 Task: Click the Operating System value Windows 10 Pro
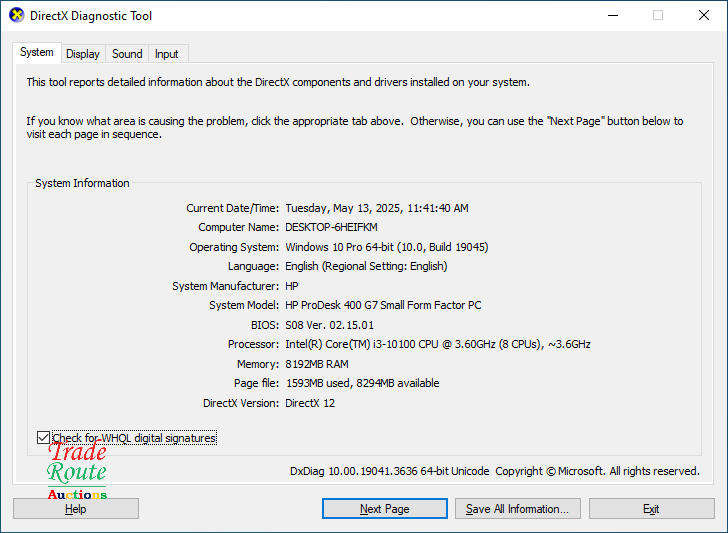coord(386,247)
